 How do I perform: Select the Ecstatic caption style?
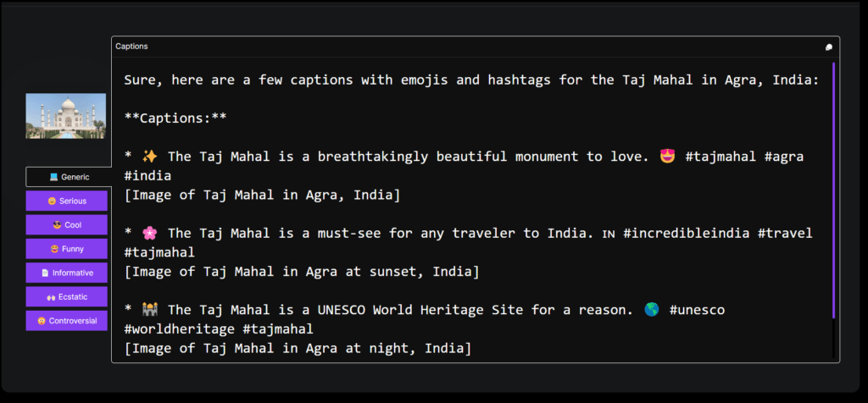point(67,296)
